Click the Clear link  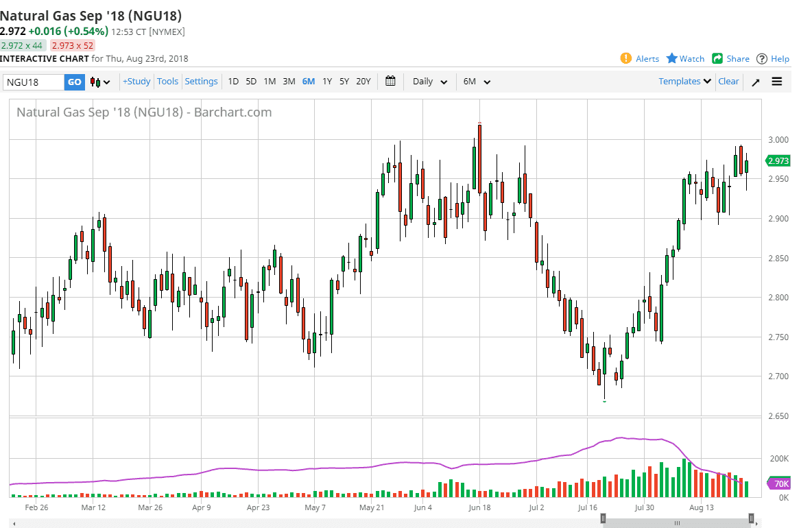coord(728,82)
